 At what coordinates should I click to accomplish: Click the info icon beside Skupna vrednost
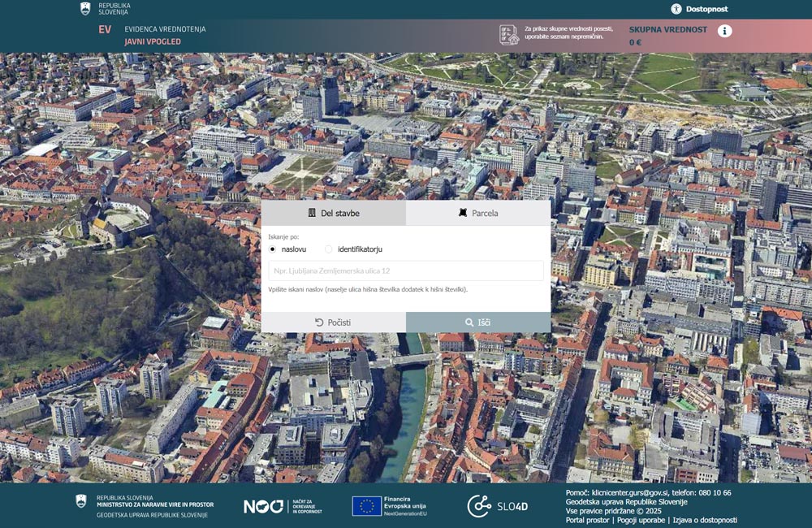pyautogui.click(x=724, y=31)
